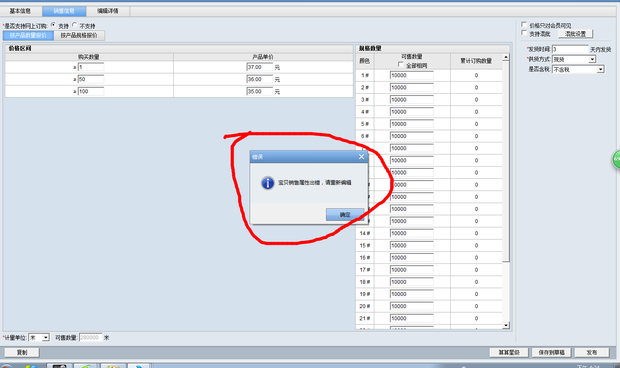Image resolution: width=620 pixels, height=368 pixels.
Task: Click the green circular icon at right edge
Action: [x=616, y=160]
